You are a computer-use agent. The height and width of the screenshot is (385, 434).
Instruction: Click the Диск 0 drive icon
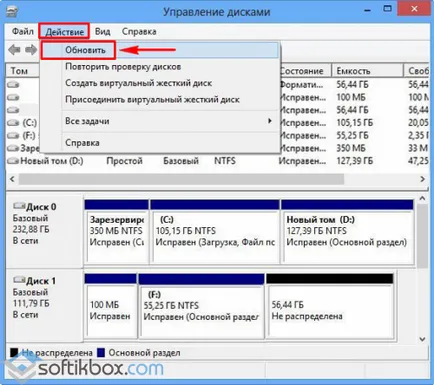coord(19,207)
